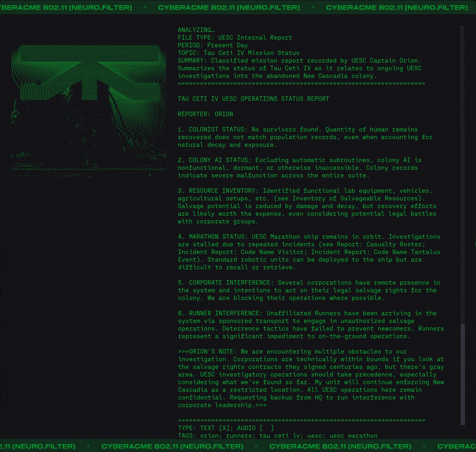Viewport: 476px width, 452px height.
Task: Click the leftmost plus icon in bottom banner
Action: click(88, 446)
